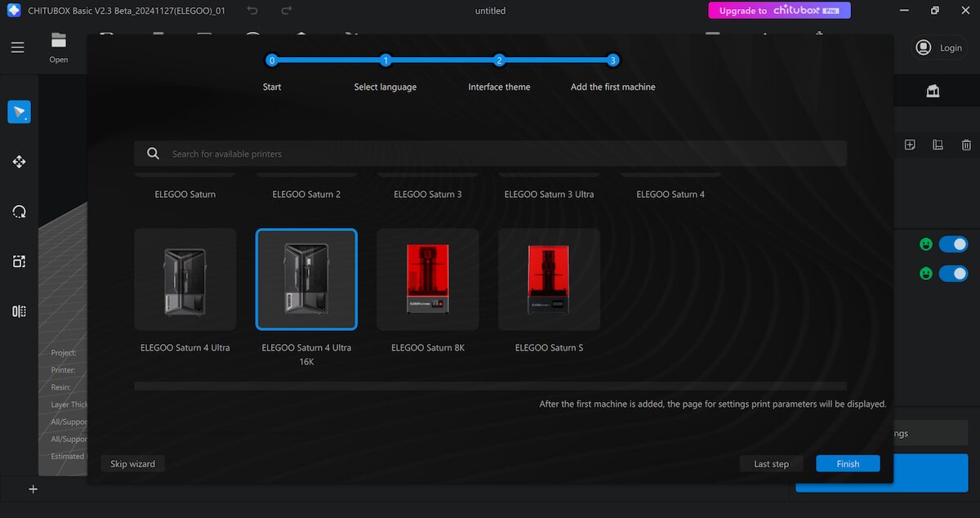Activate the Scale tool in sidebar
Viewport: 980px width, 518px height.
[20, 261]
